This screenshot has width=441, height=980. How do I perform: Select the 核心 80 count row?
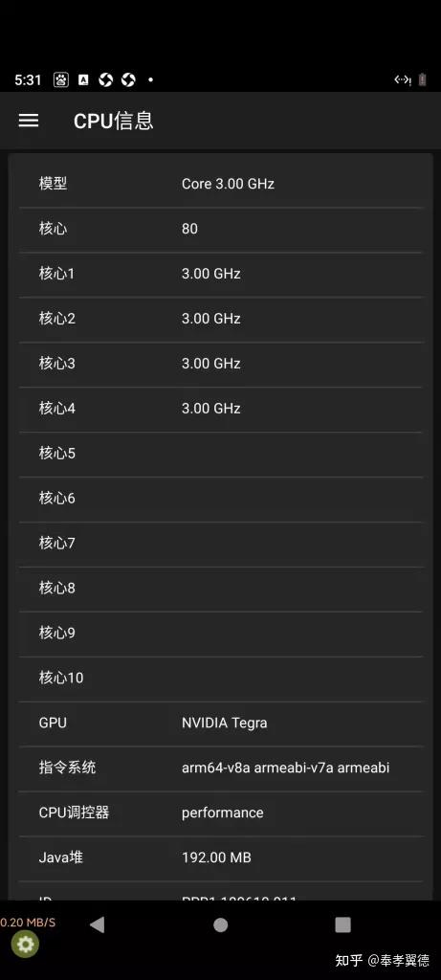220,229
